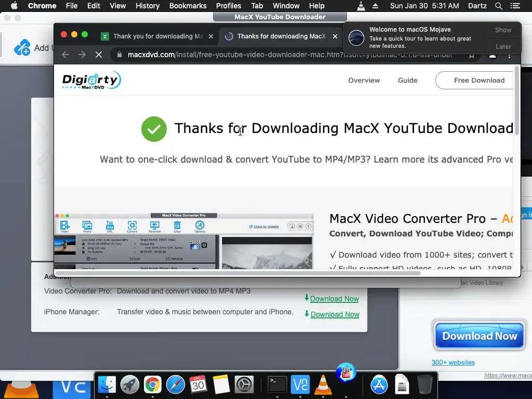Open Notes from the Dock
The image size is (532, 399).
tap(221, 385)
